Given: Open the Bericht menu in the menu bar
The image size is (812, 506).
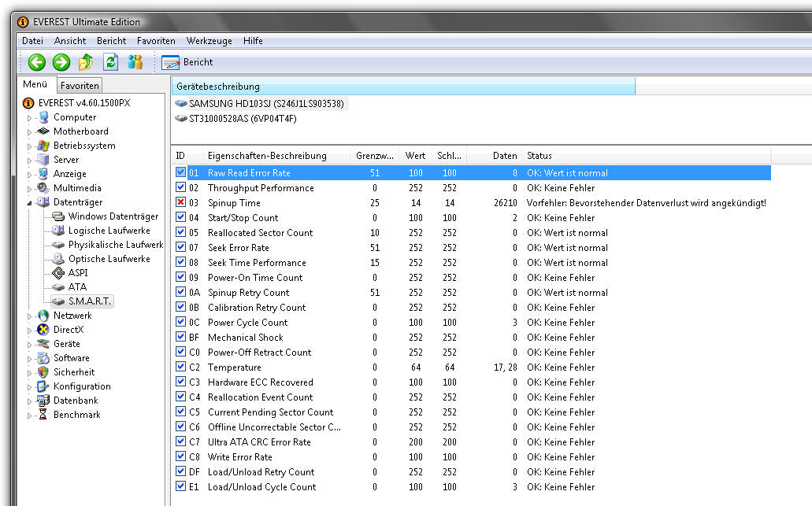Looking at the screenshot, I should coord(111,41).
